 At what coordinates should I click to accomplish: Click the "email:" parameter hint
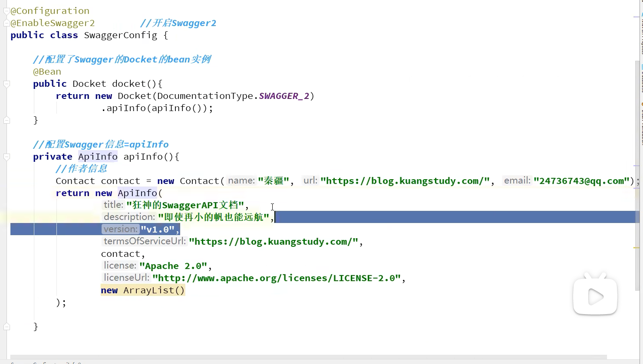coord(517,180)
